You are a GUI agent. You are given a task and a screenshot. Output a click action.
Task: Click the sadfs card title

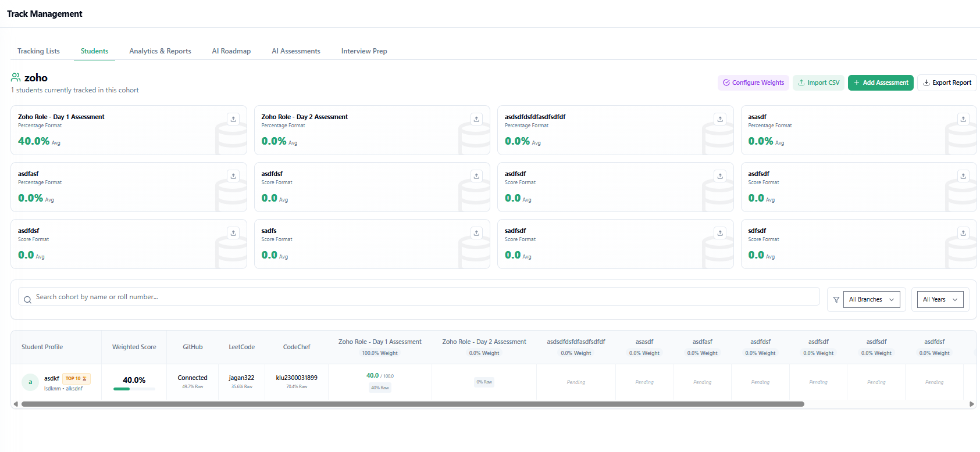[269, 231]
